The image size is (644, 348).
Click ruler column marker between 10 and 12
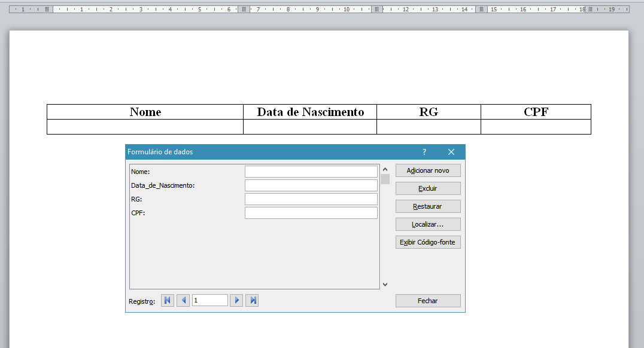[376, 9]
